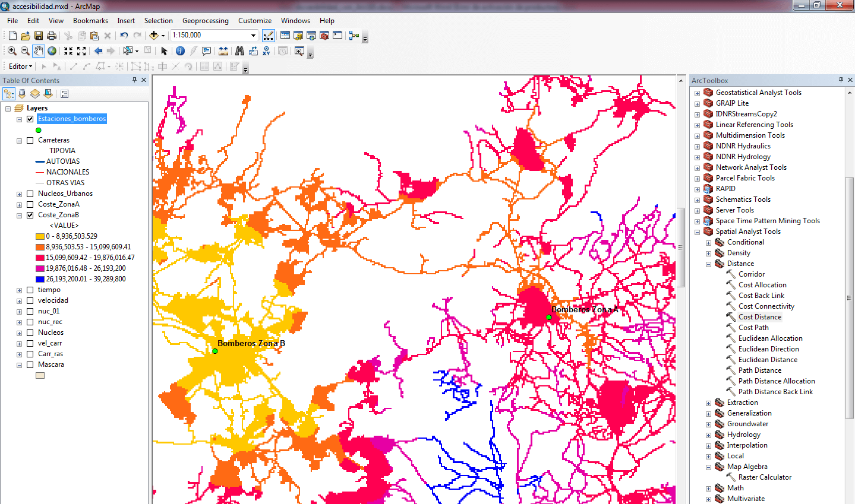
Task: Open the ModelBuilder window icon
Action: 354,36
